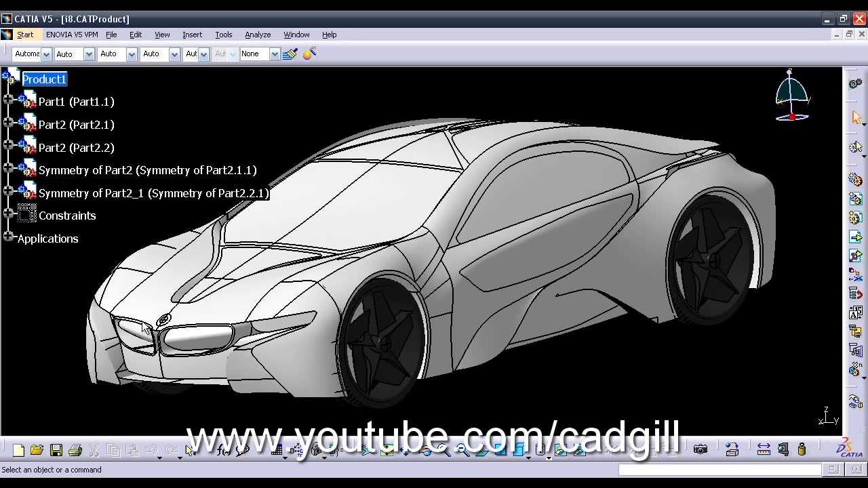Viewport: 868px width, 488px height.
Task: Expand Symmetry of Part2_1 tree node
Action: (x=8, y=191)
